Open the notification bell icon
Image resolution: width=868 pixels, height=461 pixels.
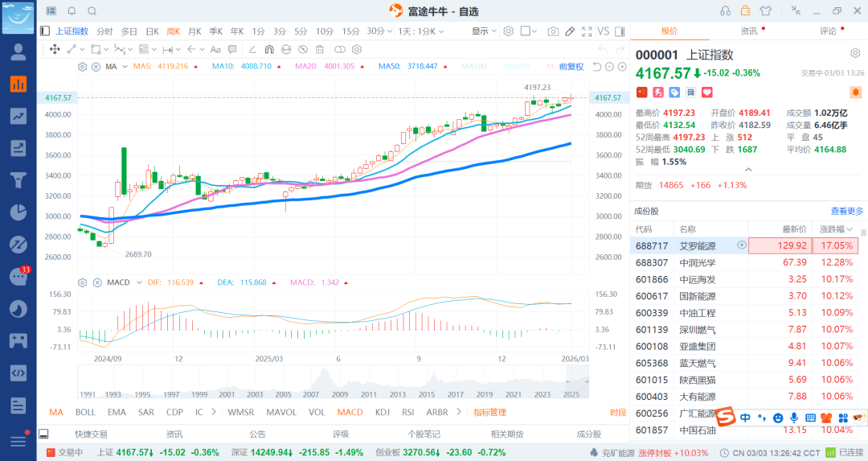click(72, 10)
